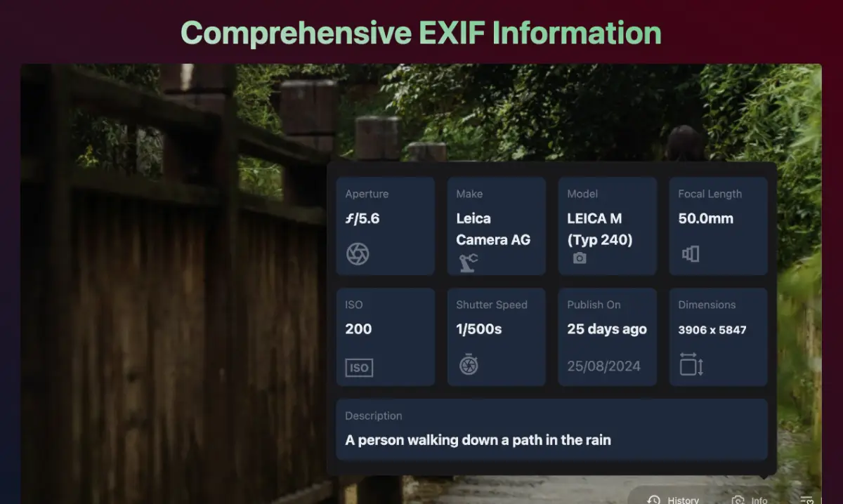Viewport: 843px width, 504px height.
Task: Select the Leica Camera AG make card
Action: pos(496,226)
